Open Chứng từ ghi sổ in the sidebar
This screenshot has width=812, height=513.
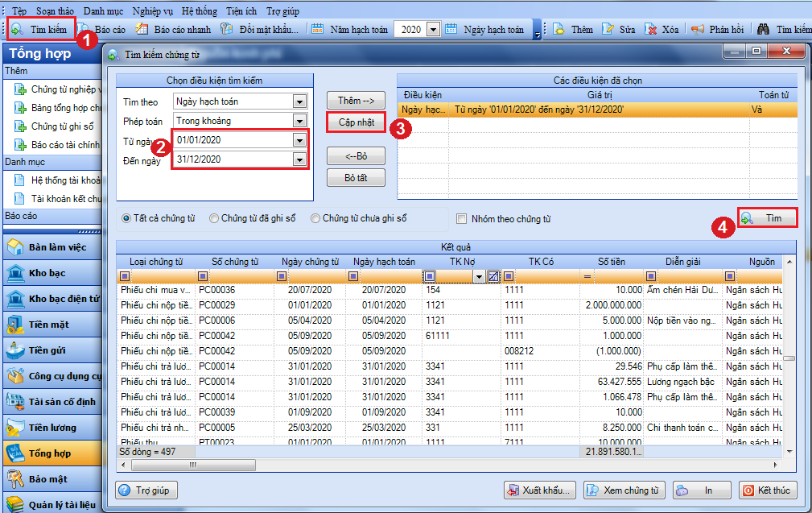tap(63, 126)
